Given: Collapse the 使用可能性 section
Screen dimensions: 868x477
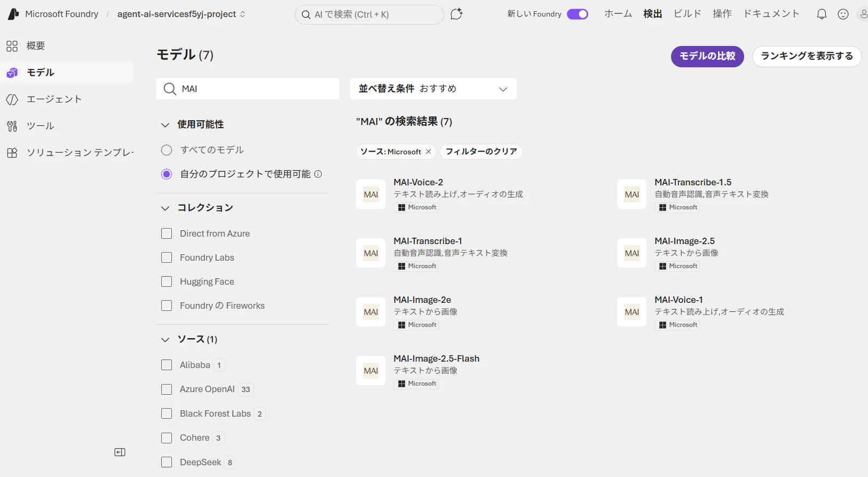Looking at the screenshot, I should point(165,125).
